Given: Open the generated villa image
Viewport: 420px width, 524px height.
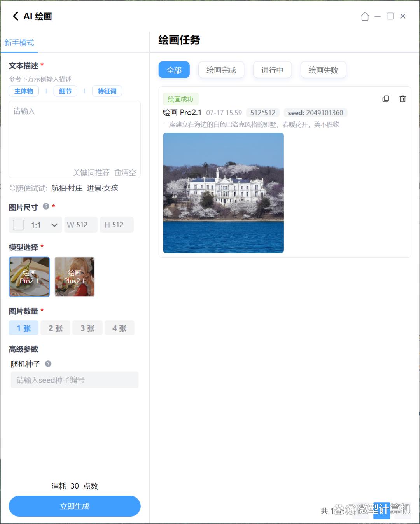Looking at the screenshot, I should pyautogui.click(x=223, y=193).
